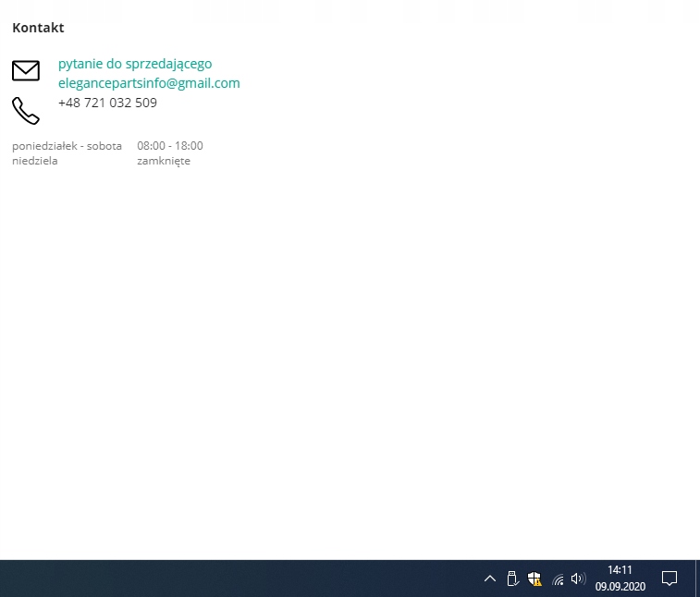700x597 pixels.
Task: Open the volume speaker tray icon
Action: [x=579, y=579]
